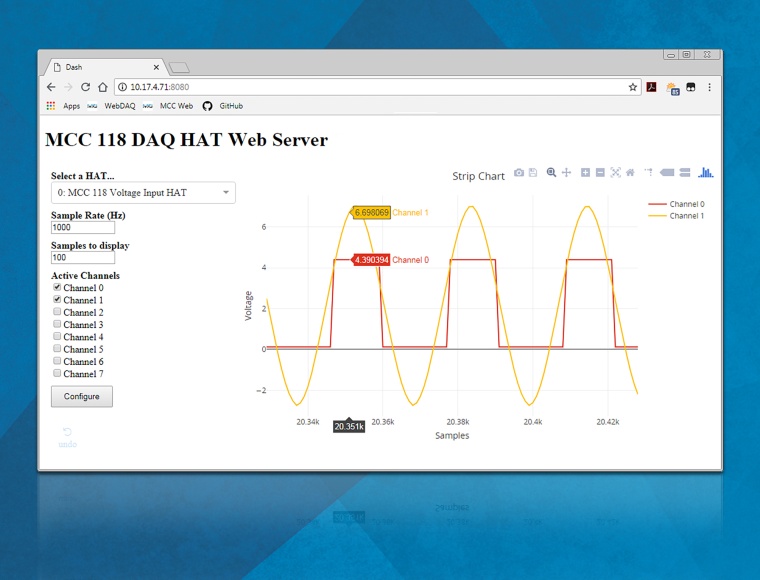Enable the Channel 4 checkbox

[57, 336]
